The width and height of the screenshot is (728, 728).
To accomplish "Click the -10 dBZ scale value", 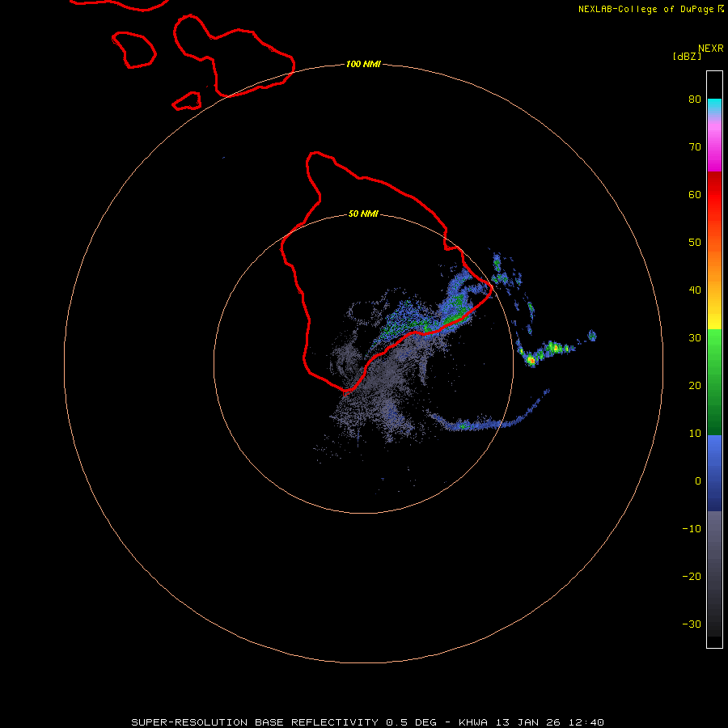I will point(692,529).
